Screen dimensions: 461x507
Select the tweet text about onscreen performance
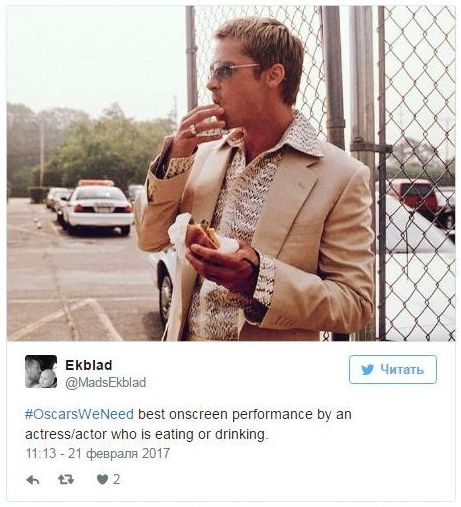click(188, 424)
